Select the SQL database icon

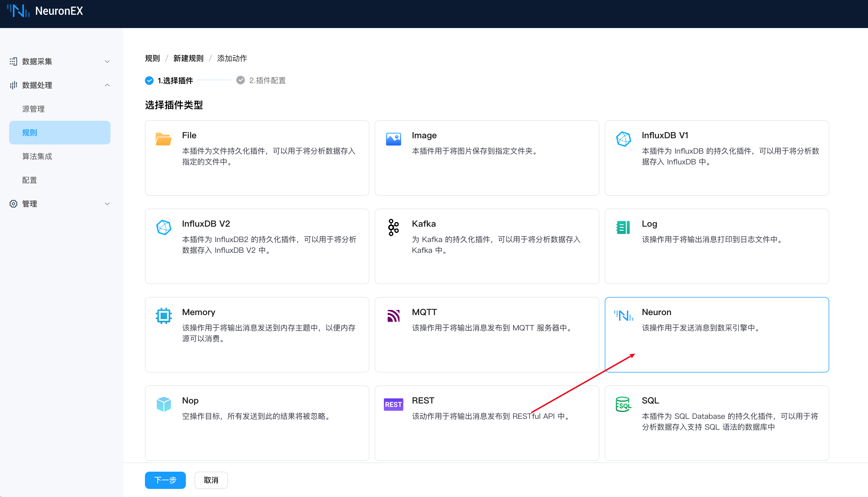click(x=623, y=404)
